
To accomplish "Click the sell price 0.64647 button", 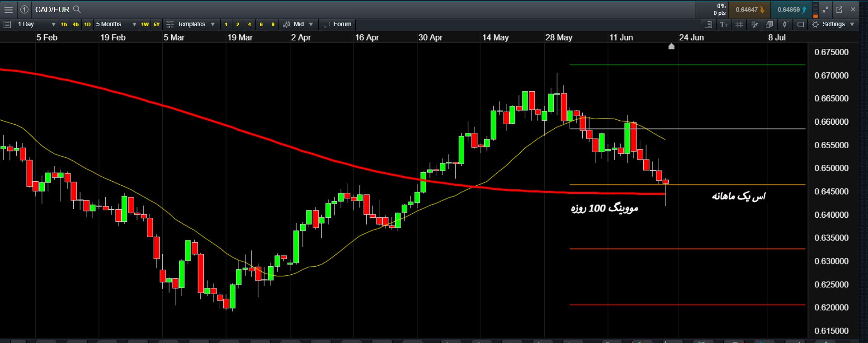I will [x=750, y=9].
